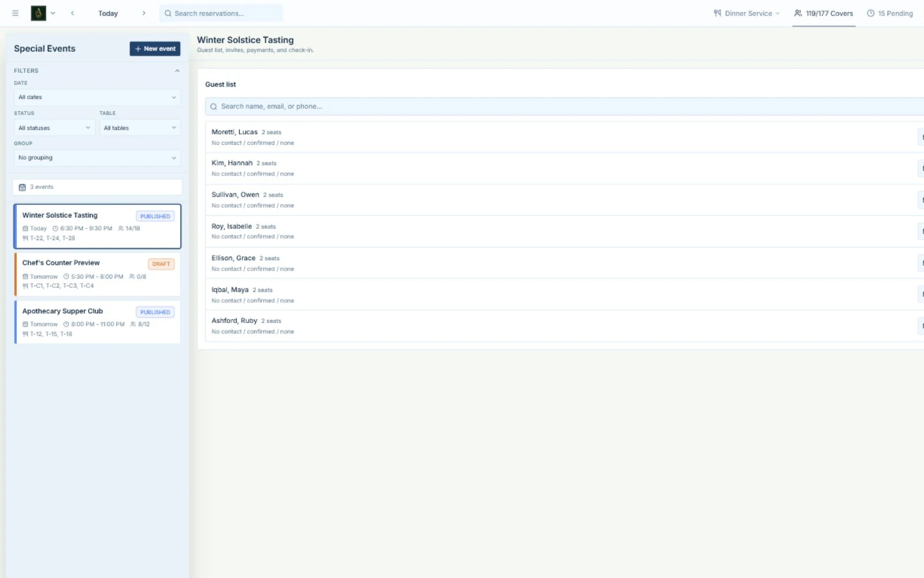The image size is (924, 578).
Task: Click the Winter Solstice Tasting page heading
Action: pos(246,40)
